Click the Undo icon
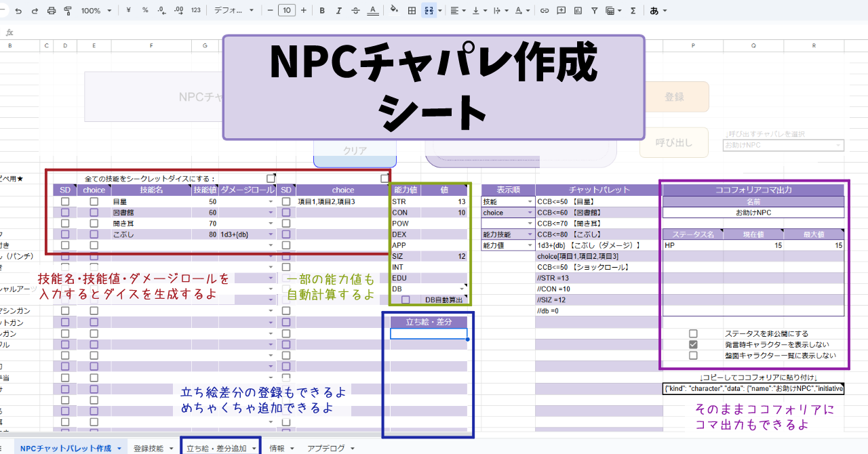The height and width of the screenshot is (454, 868). pyautogui.click(x=19, y=10)
